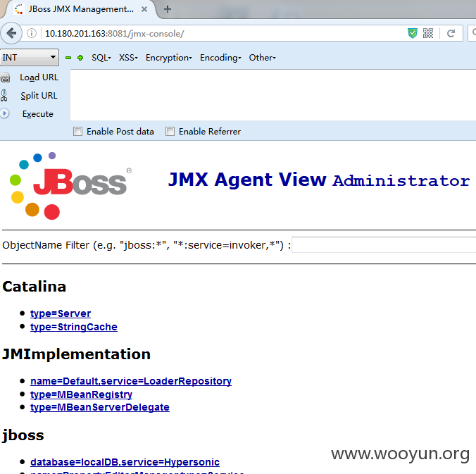Click the JMX Agent View heading
The height and width of the screenshot is (474, 476).
[247, 180]
